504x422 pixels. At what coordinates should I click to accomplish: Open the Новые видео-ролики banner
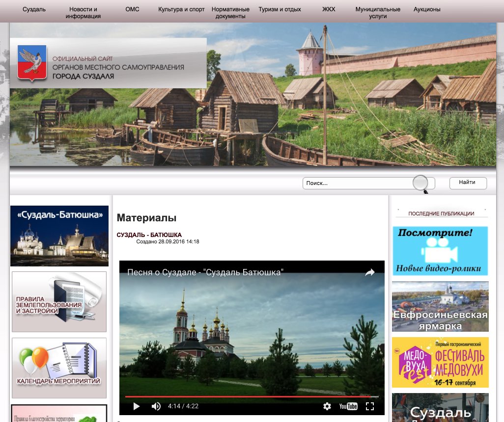pyautogui.click(x=440, y=251)
